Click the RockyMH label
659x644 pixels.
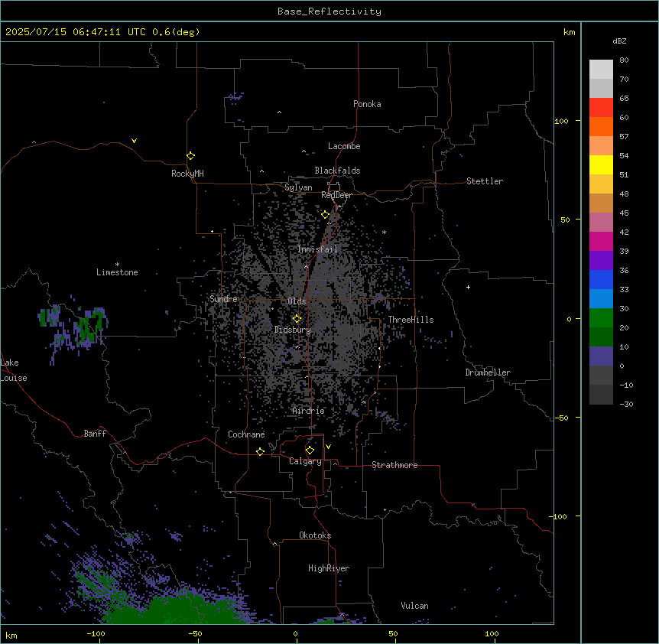187,174
